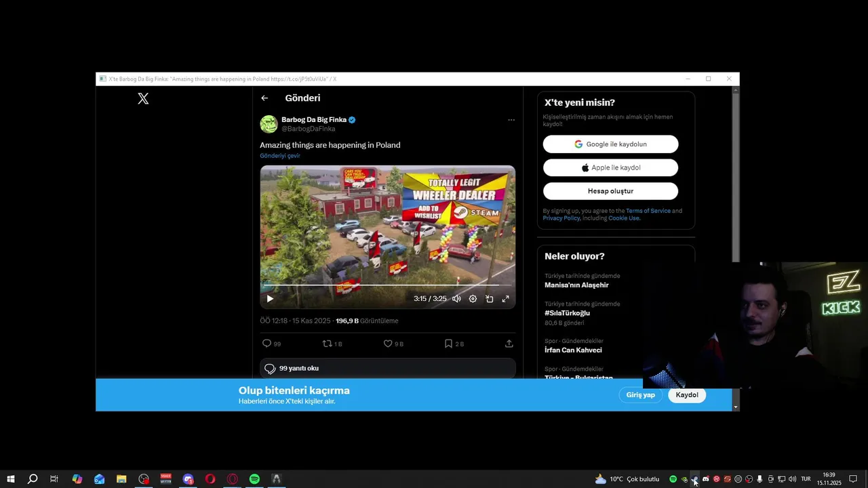This screenshot has width=868, height=488.
Task: Open File Explorer on the taskbar
Action: (121, 479)
